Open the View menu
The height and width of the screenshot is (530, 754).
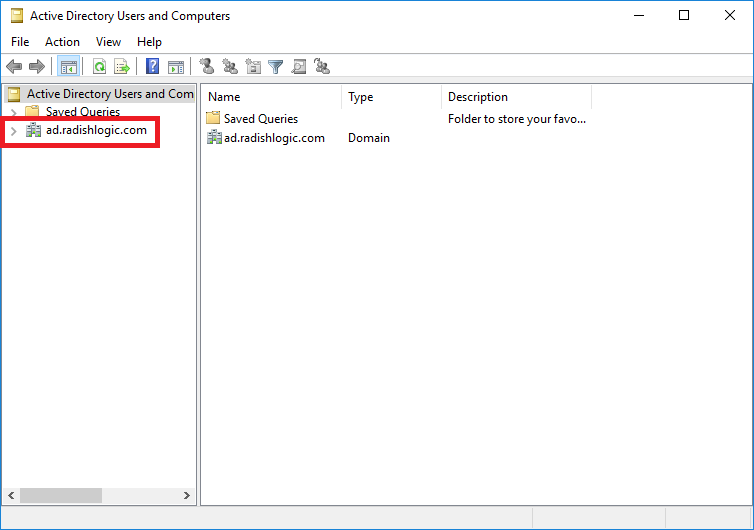(108, 42)
